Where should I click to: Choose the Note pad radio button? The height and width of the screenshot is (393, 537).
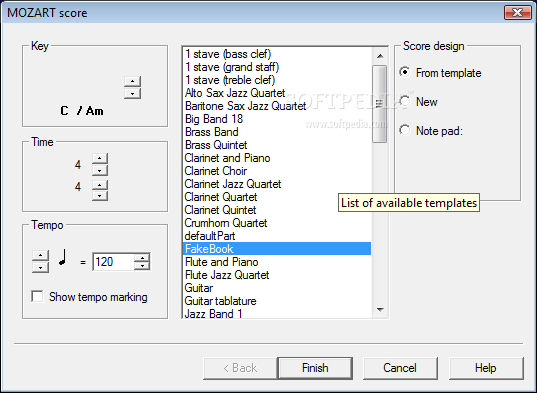tap(405, 130)
